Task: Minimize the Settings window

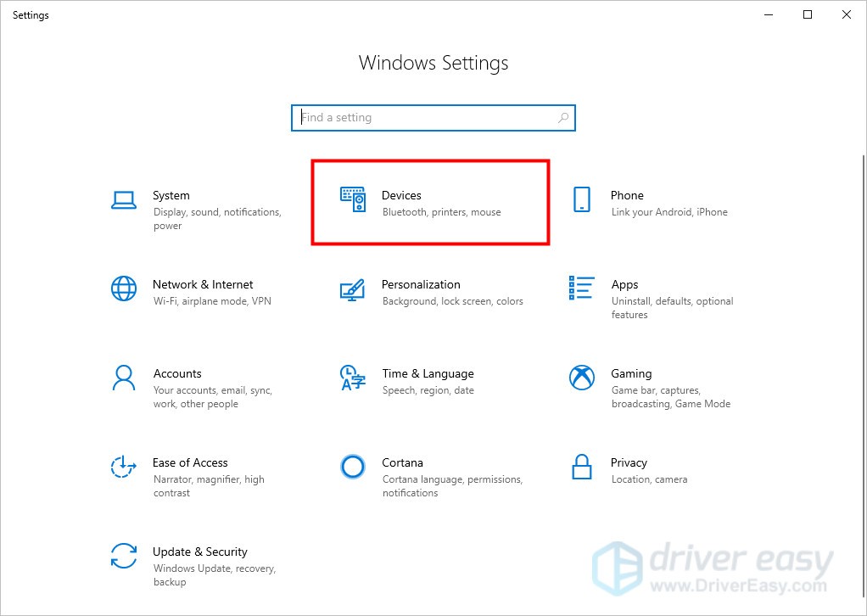Action: pyautogui.click(x=769, y=15)
